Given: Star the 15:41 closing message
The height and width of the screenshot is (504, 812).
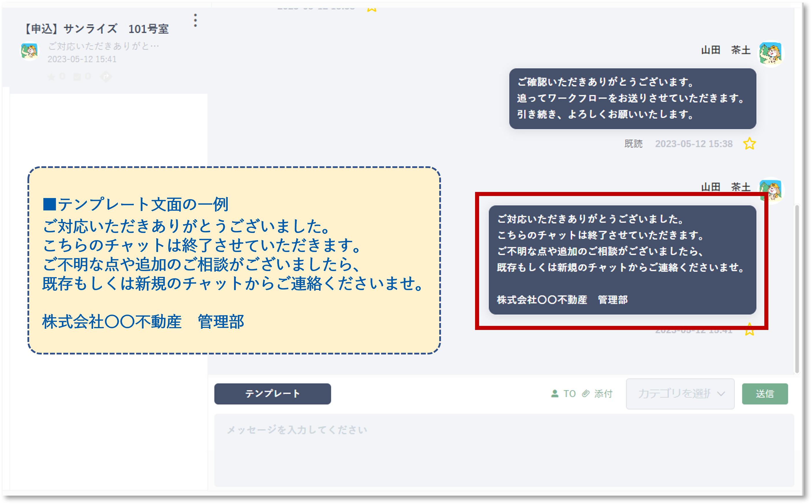Looking at the screenshot, I should pyautogui.click(x=749, y=331).
